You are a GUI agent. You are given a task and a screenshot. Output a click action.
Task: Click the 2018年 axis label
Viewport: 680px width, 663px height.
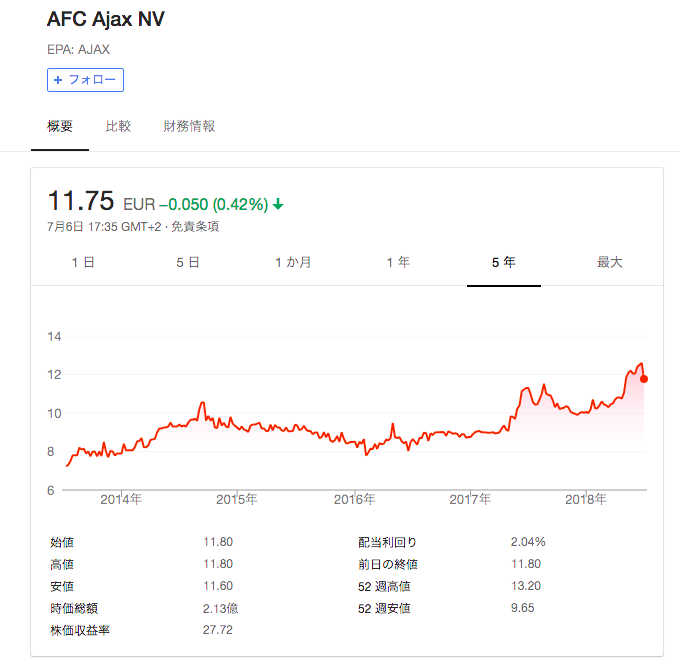586,500
